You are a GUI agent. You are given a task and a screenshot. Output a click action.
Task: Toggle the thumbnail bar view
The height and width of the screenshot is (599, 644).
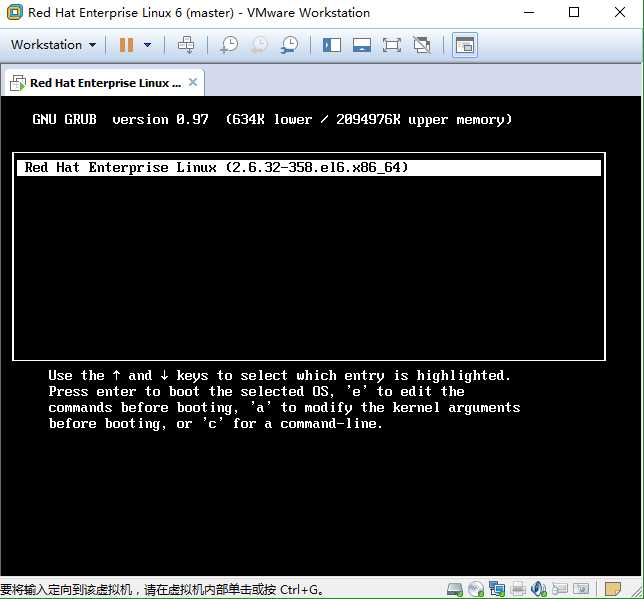362,45
